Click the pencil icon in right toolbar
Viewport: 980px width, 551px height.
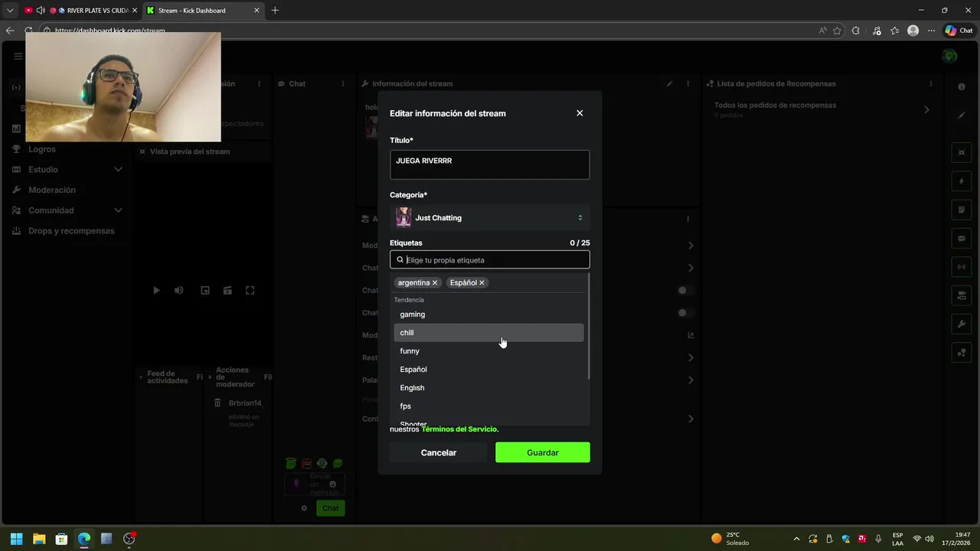point(962,116)
